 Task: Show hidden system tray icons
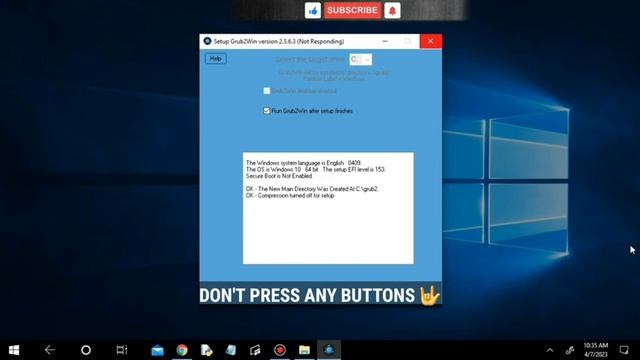[x=550, y=350]
